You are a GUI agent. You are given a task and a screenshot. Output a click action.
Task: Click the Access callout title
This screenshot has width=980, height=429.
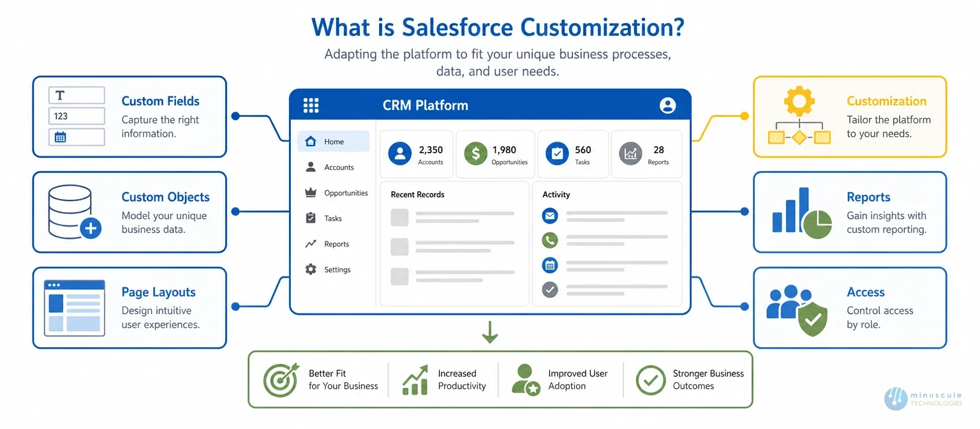(x=865, y=292)
